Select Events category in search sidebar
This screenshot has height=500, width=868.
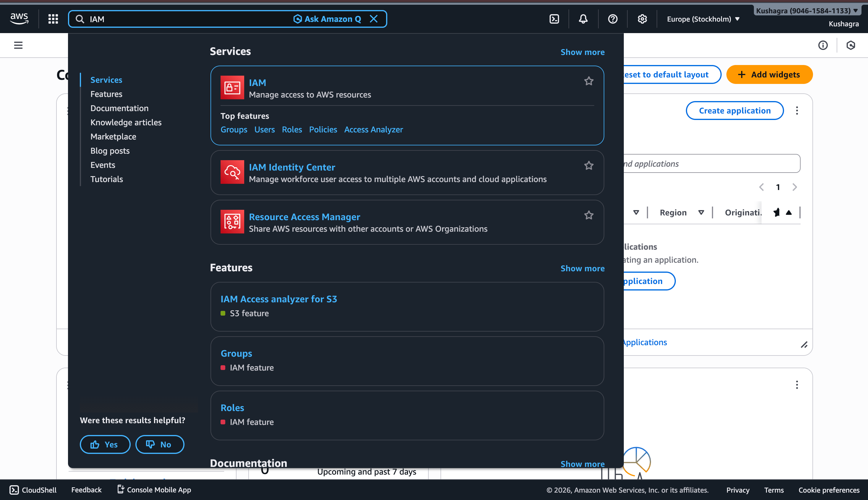[103, 165]
